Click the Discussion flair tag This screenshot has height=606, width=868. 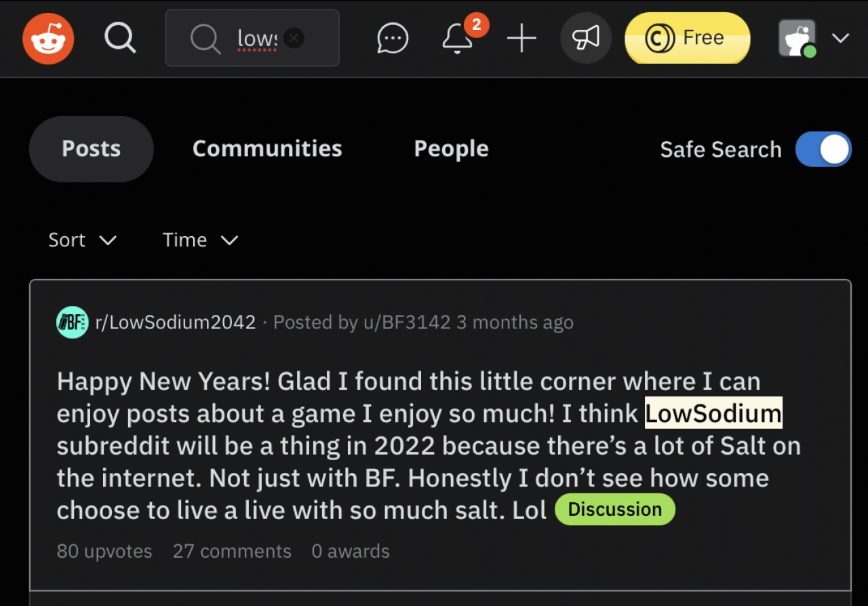click(614, 510)
